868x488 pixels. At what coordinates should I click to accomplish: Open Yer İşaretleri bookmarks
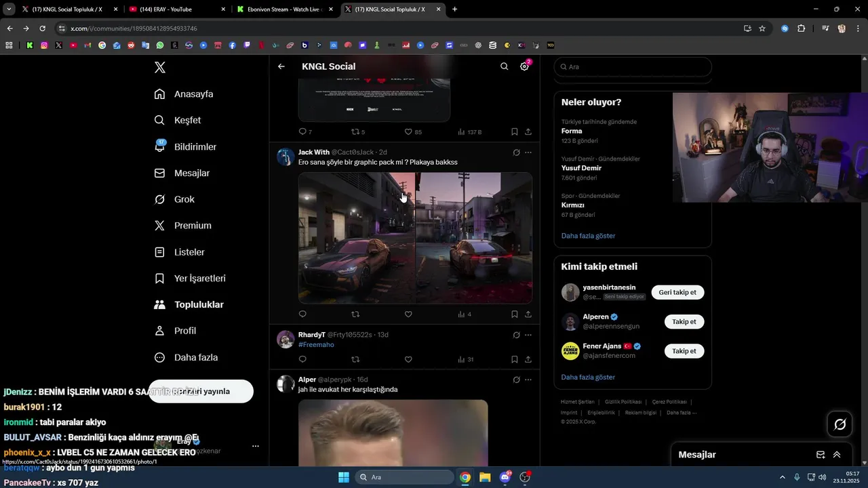[x=190, y=279]
